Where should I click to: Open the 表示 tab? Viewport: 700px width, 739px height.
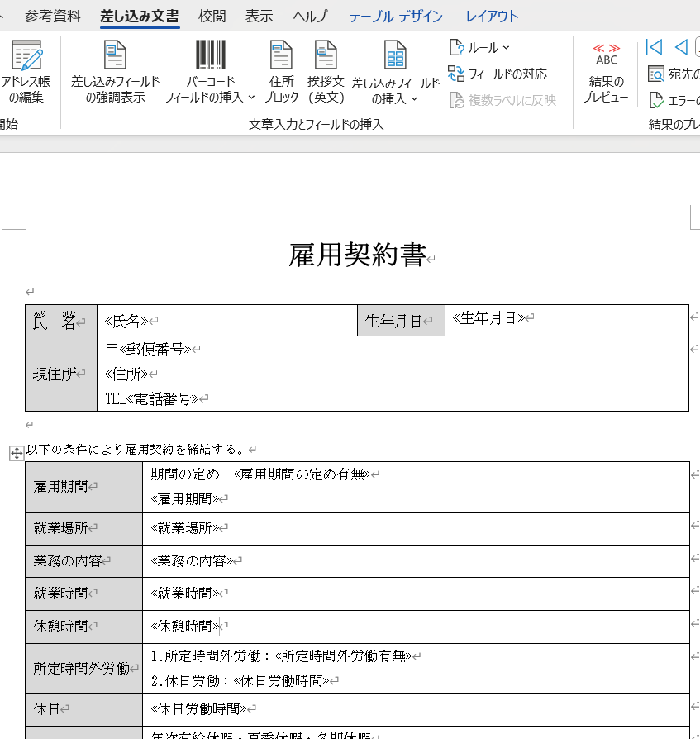[x=259, y=16]
